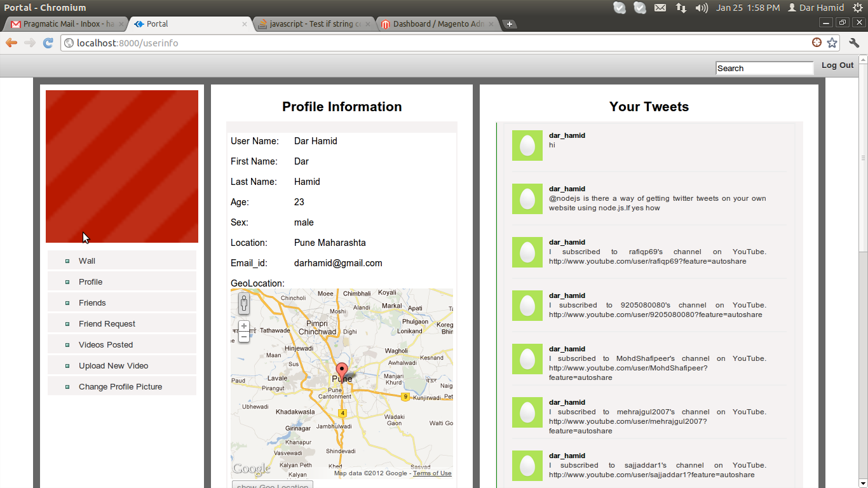Open Upload New Video in the sidebar

click(122, 365)
